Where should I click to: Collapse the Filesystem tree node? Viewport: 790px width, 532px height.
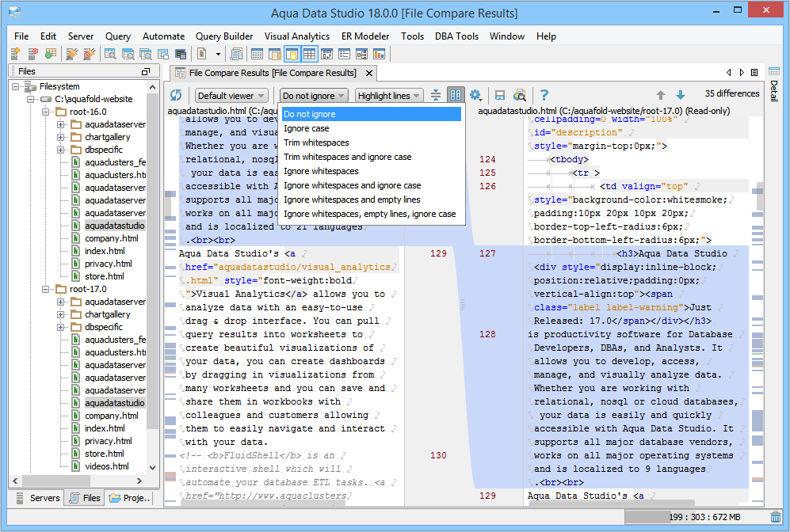coord(16,86)
